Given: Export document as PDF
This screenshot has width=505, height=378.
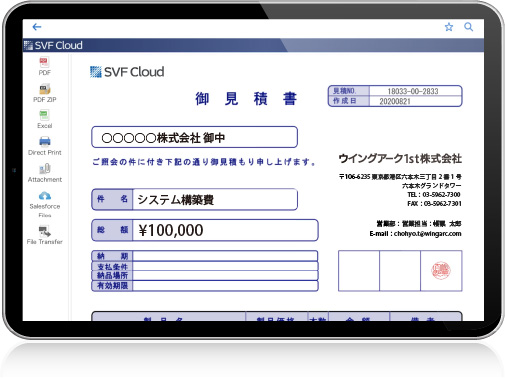Looking at the screenshot, I should 44,66.
